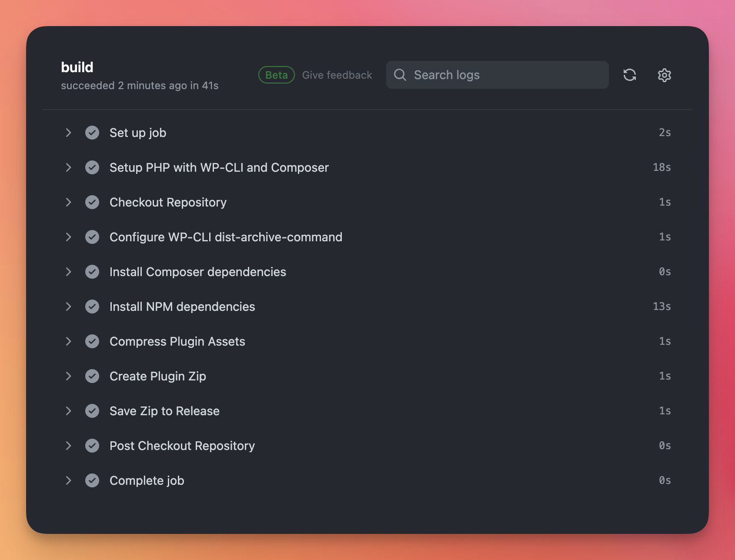The height and width of the screenshot is (560, 735).
Task: Expand the Compress Plugin Assets chevron
Action: [x=68, y=341]
